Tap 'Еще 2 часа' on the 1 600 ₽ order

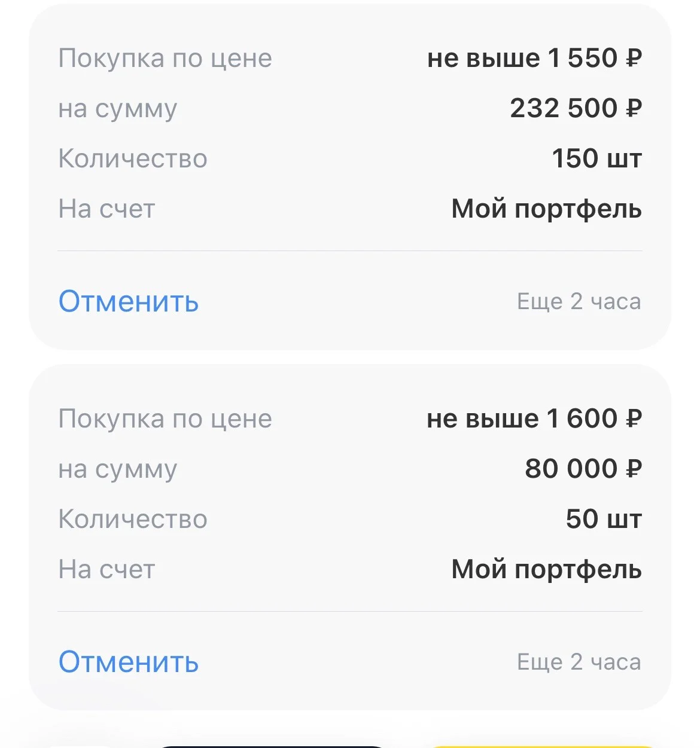coord(579,662)
